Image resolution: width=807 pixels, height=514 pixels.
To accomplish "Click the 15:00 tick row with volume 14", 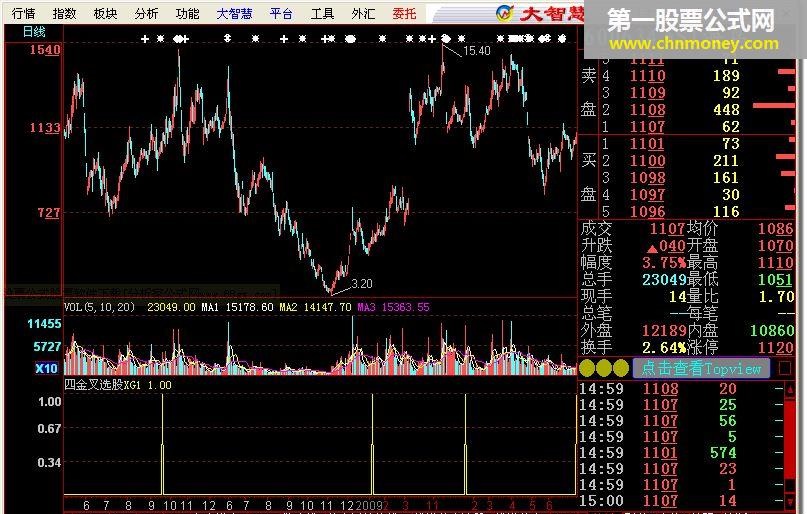I will [x=680, y=501].
